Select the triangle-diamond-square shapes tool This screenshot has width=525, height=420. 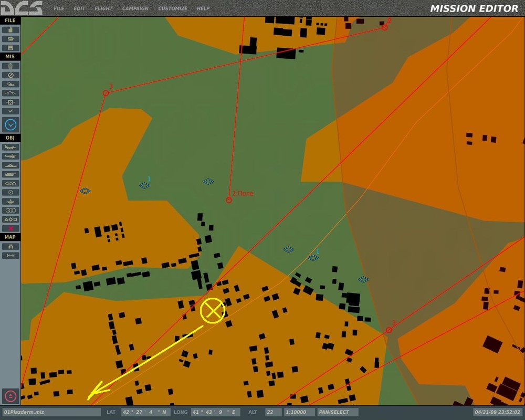(x=10, y=219)
